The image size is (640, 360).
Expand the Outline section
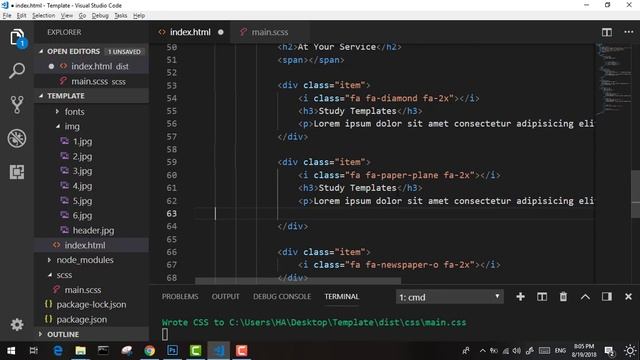92,334
